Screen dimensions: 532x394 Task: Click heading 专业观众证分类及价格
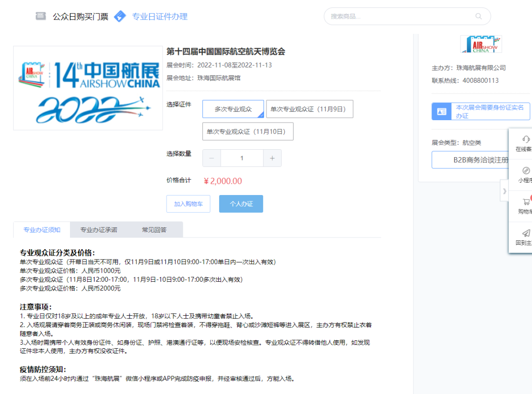(57, 253)
